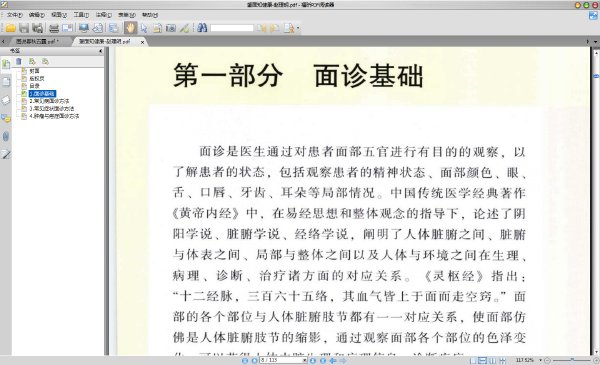The height and width of the screenshot is (365, 600).
Task: Open the View menu (视图)
Action: [59, 15]
